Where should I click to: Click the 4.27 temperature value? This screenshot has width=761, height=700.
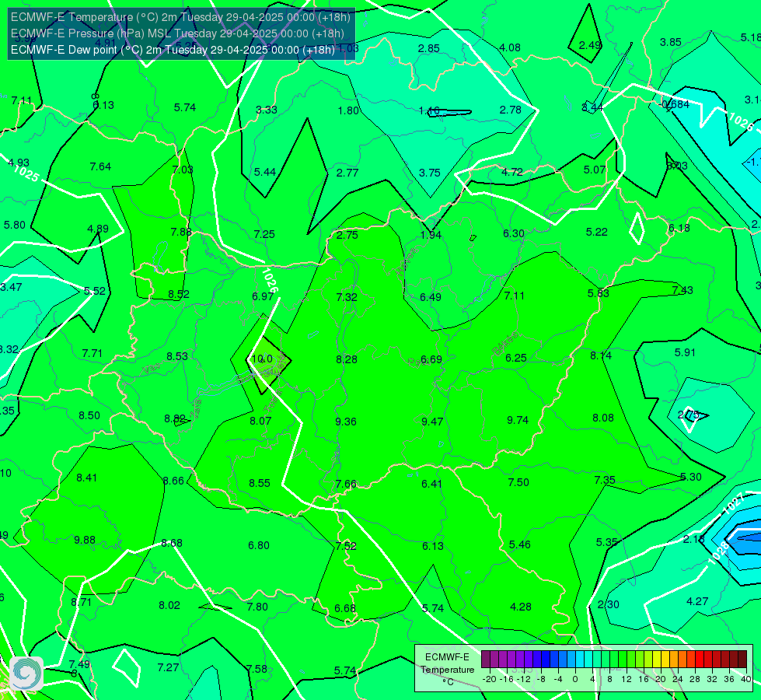(697, 601)
